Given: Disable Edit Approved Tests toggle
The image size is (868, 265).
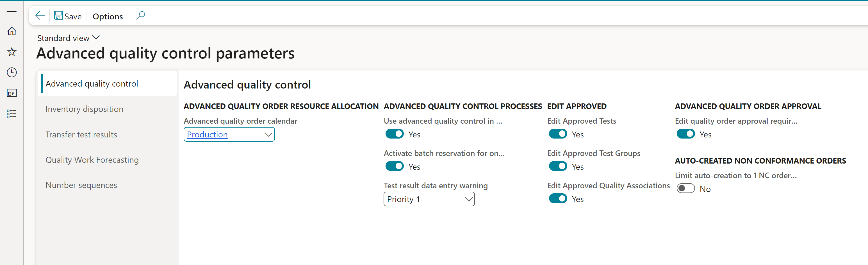Looking at the screenshot, I should tap(558, 134).
